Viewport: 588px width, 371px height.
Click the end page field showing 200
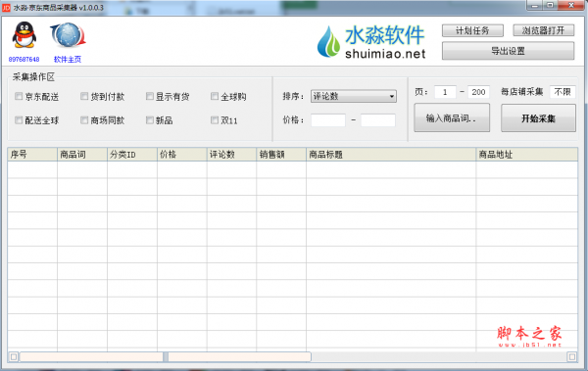pos(478,92)
